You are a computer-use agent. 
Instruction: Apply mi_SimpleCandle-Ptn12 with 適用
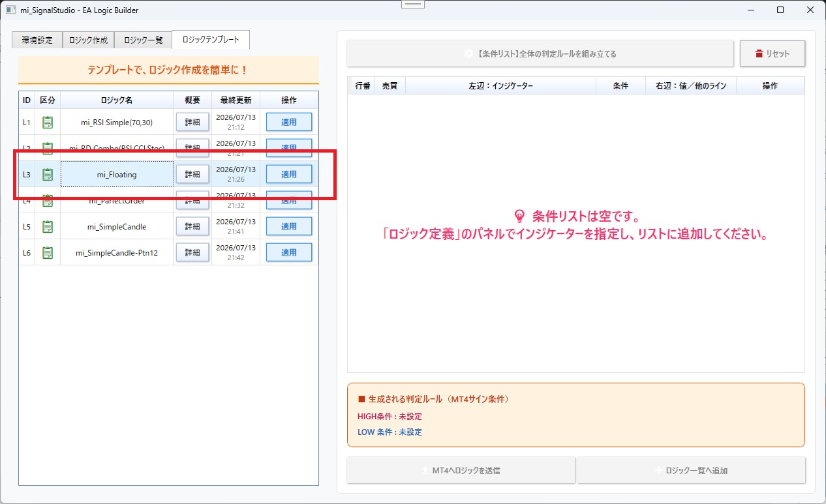click(289, 252)
